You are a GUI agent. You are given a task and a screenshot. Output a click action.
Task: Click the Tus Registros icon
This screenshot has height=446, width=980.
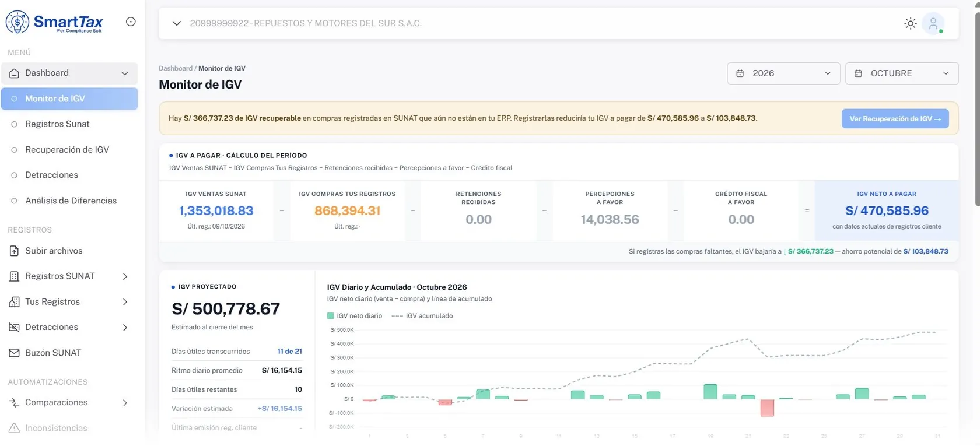15,302
